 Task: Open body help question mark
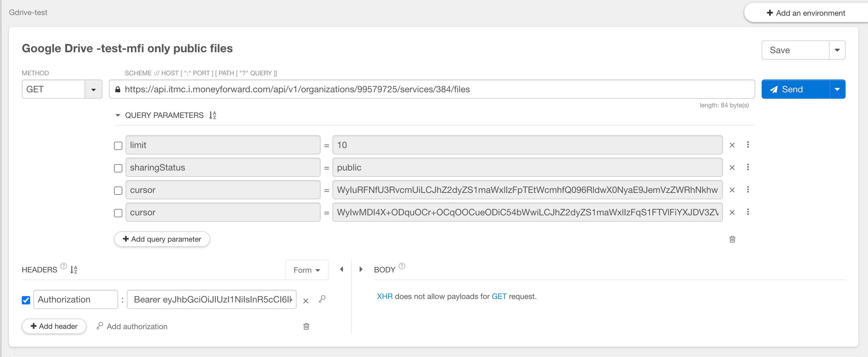[402, 266]
